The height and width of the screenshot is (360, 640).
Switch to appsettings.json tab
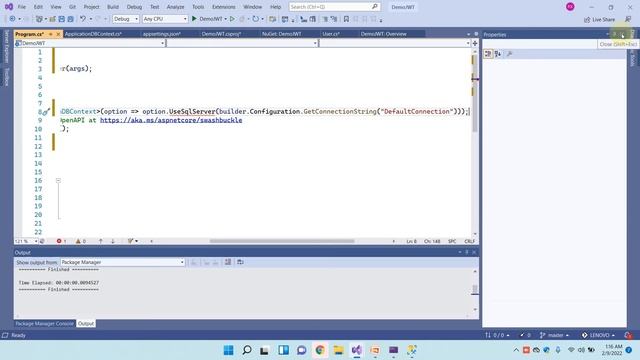point(162,34)
